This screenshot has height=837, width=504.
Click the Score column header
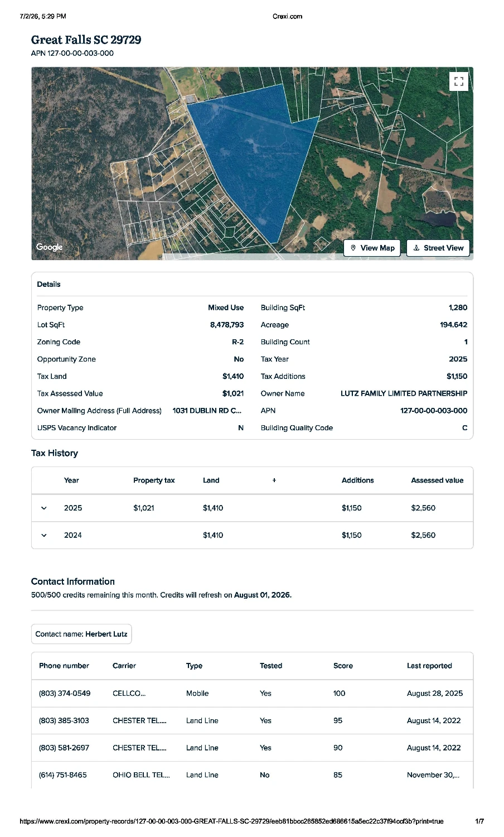(343, 666)
